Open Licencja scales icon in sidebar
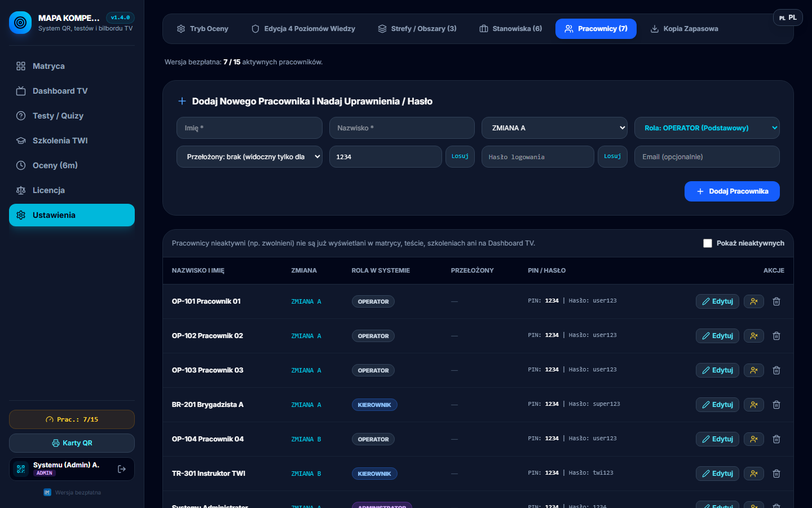This screenshot has width=812, height=508. click(21, 190)
